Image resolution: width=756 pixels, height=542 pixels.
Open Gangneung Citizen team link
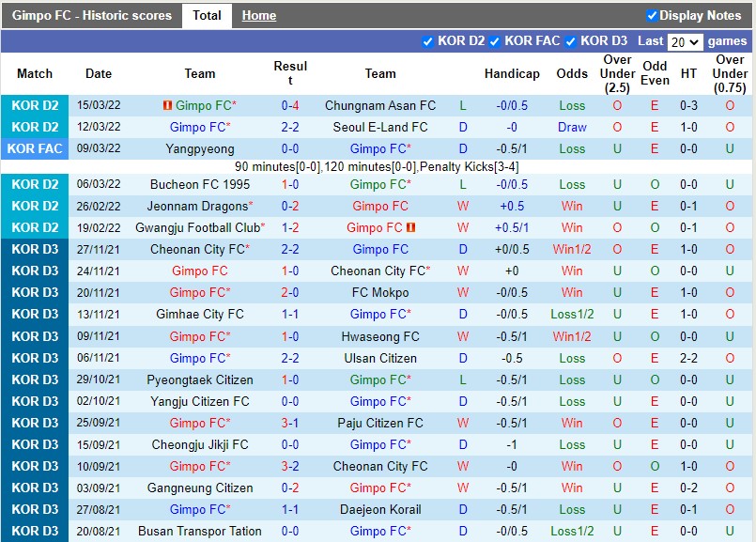point(200,488)
